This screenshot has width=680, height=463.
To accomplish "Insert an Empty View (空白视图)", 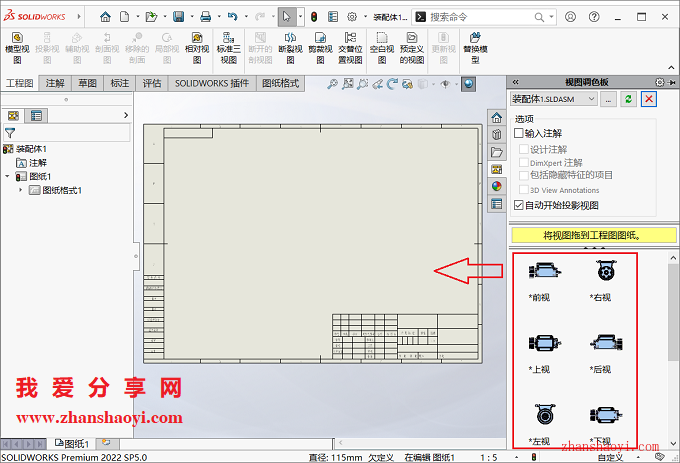I will [x=382, y=48].
